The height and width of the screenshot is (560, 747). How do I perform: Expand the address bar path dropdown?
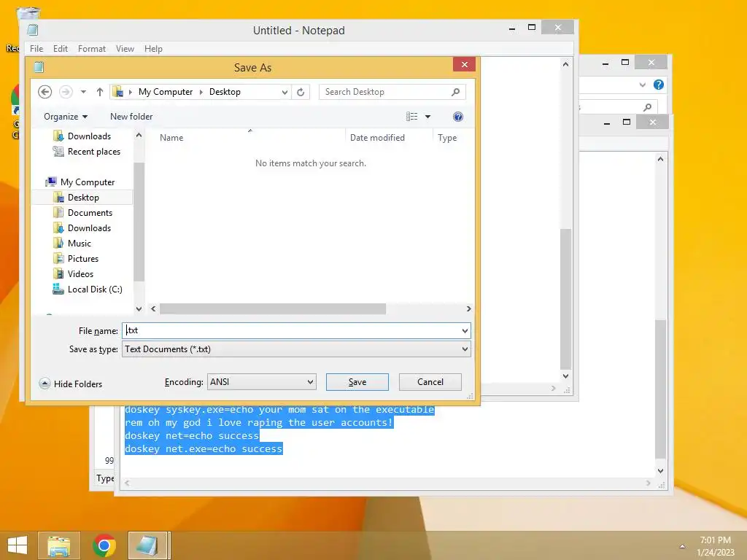[x=285, y=92]
